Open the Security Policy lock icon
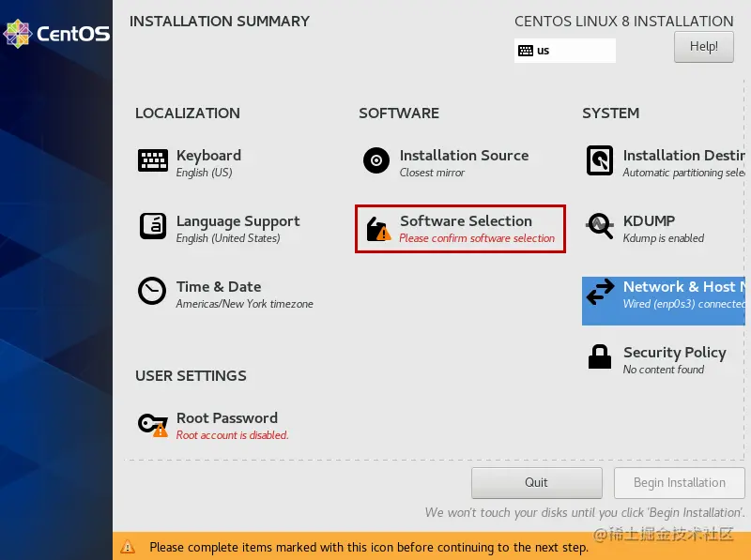The height and width of the screenshot is (560, 751). (x=600, y=358)
